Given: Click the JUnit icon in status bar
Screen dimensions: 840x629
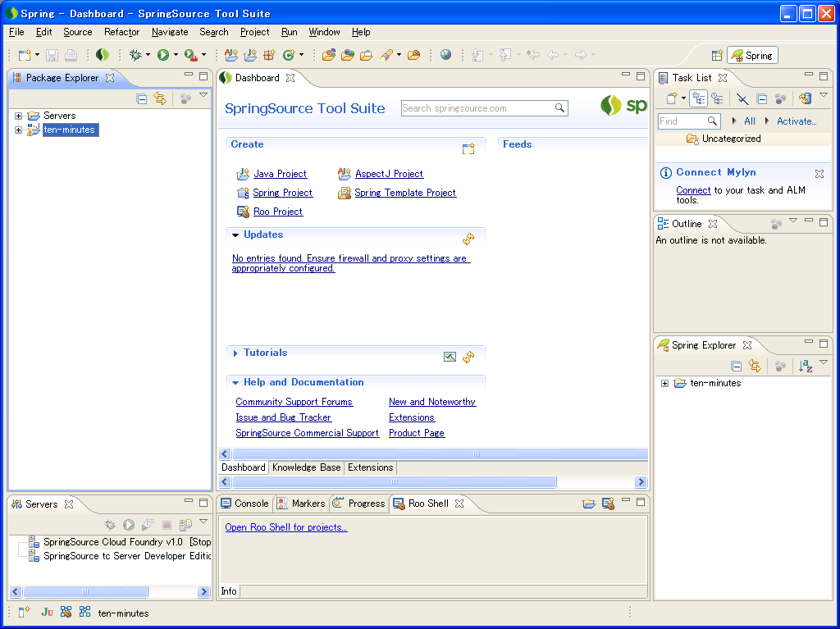Looking at the screenshot, I should (x=47, y=612).
